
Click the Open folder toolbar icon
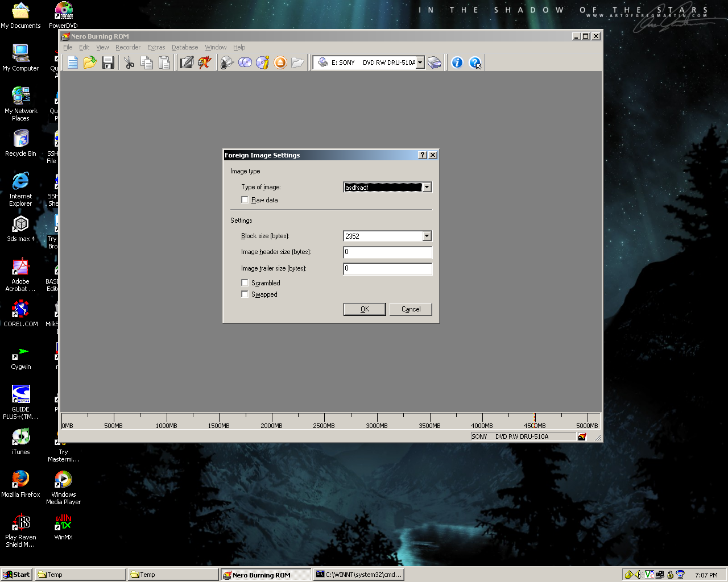click(x=90, y=63)
